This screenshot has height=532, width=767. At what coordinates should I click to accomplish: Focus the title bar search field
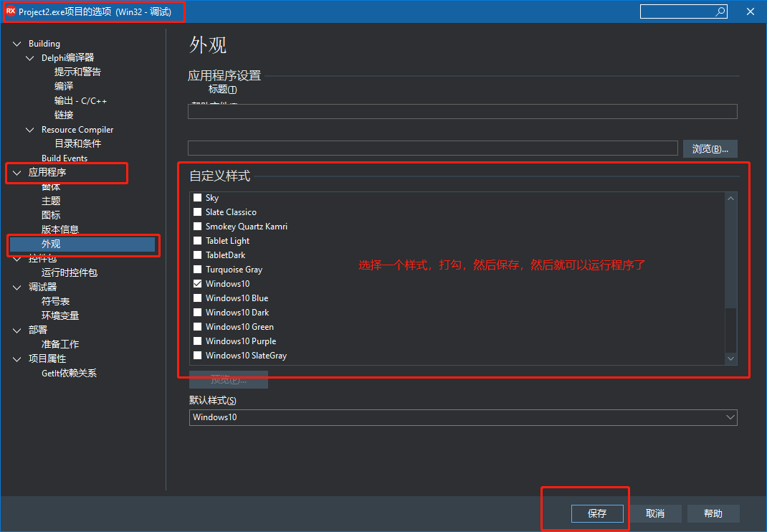pyautogui.click(x=683, y=11)
